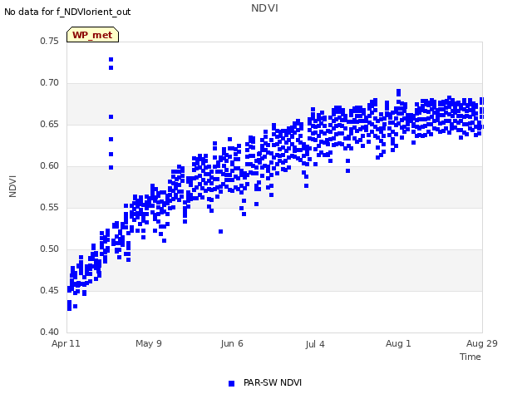Click the Aug 29 x-axis tick label
This screenshot has width=532, height=399.
pos(482,343)
